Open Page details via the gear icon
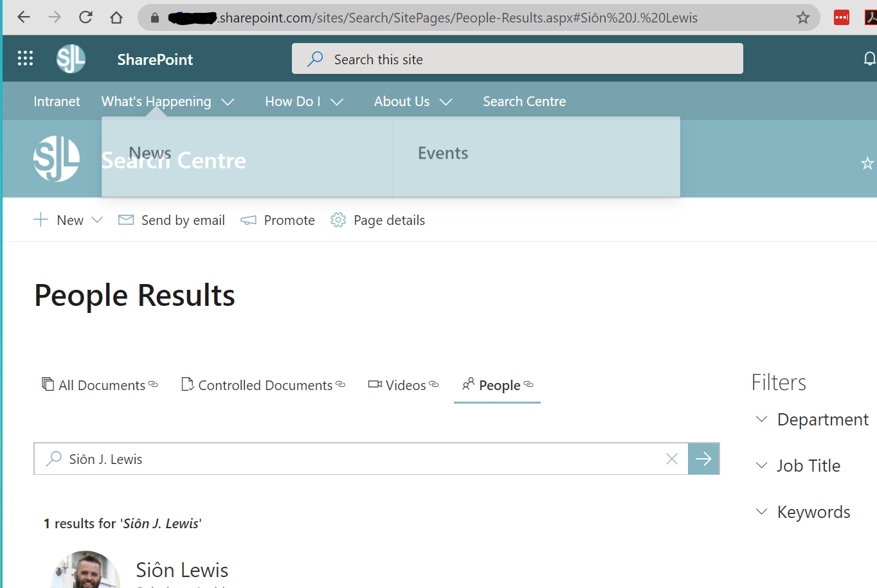 [x=338, y=220]
